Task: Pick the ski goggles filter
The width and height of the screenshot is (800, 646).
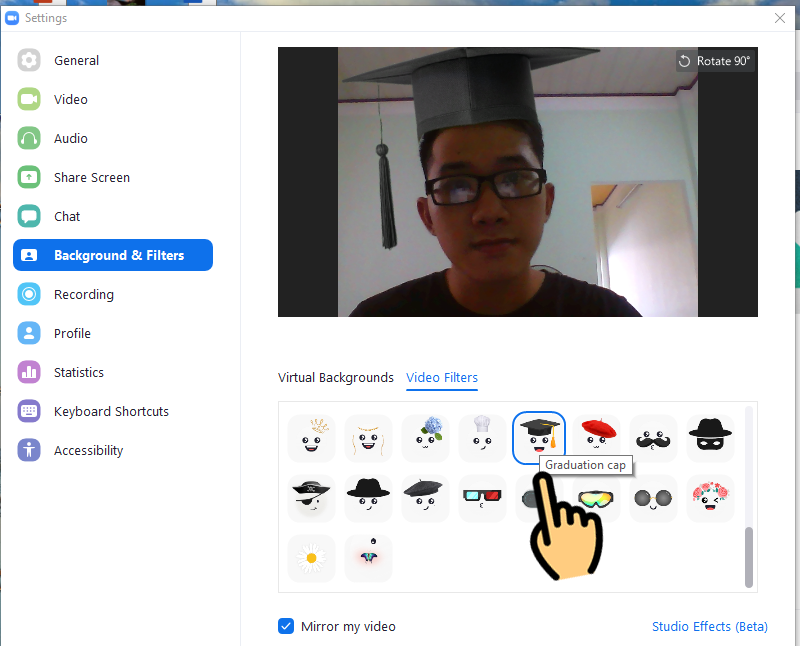Action: [x=597, y=497]
